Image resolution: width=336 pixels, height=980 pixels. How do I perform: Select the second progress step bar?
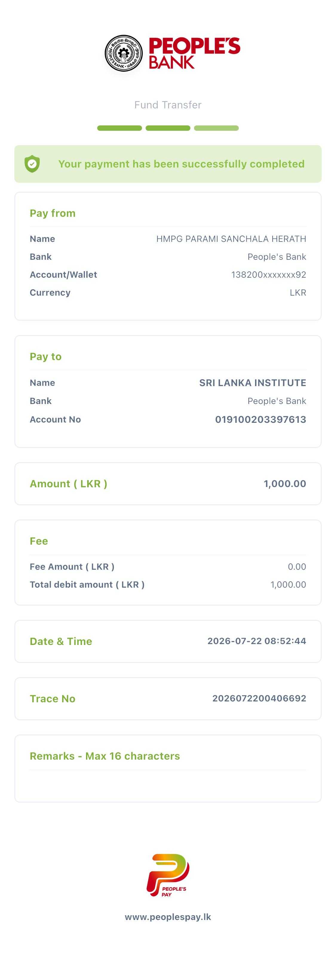tap(168, 128)
